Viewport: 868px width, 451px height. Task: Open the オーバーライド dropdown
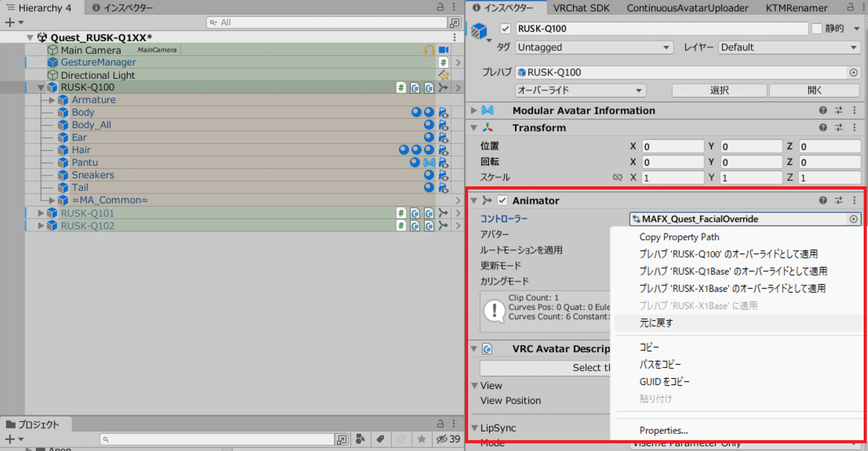(x=580, y=90)
